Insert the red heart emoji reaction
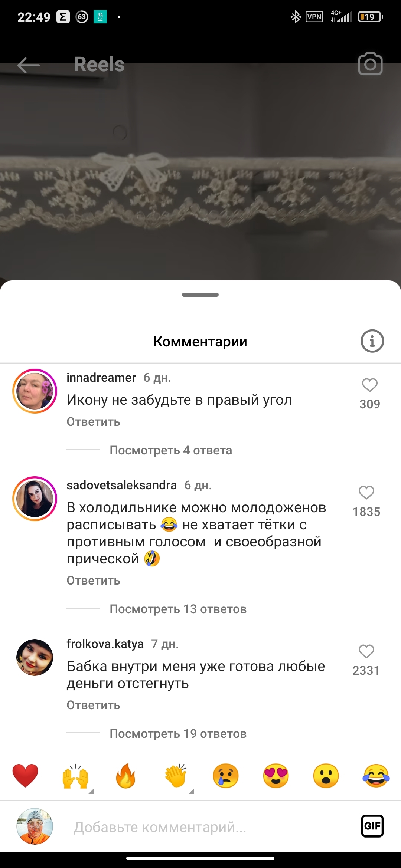The width and height of the screenshot is (401, 868). pyautogui.click(x=25, y=776)
